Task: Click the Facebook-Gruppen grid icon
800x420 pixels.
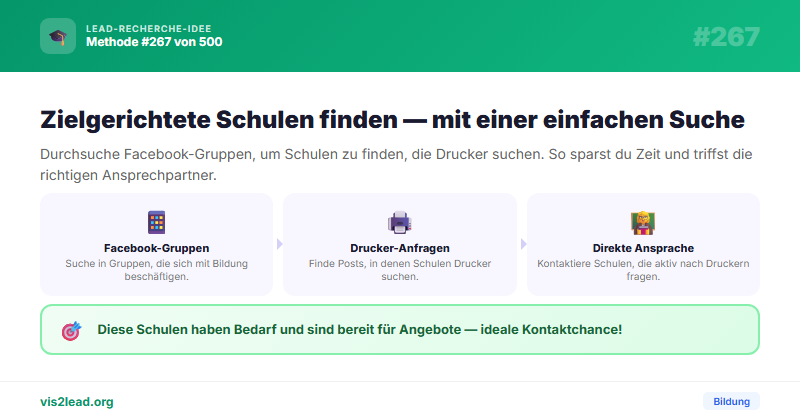Action: [x=156, y=223]
